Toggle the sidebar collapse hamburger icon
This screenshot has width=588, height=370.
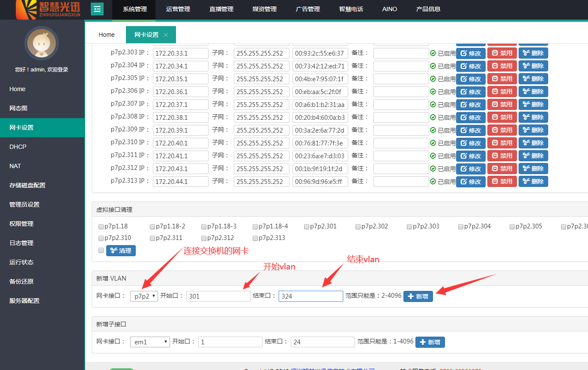click(97, 9)
